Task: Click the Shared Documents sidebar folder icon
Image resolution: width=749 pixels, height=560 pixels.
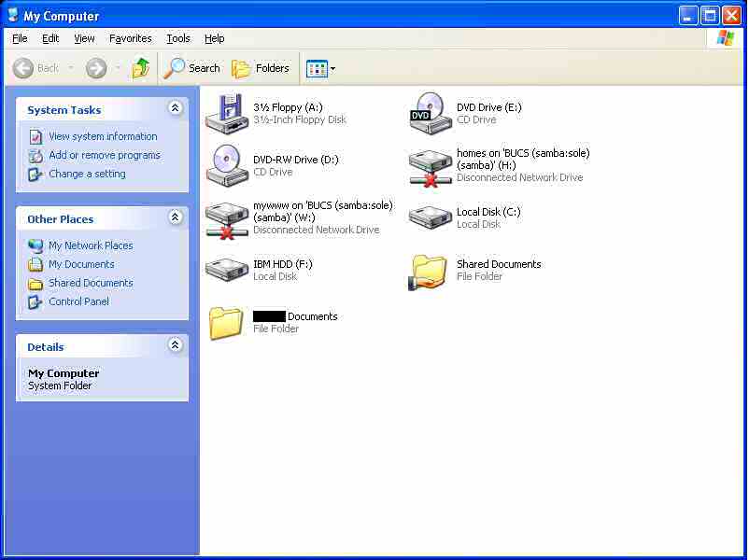Action: click(x=35, y=284)
